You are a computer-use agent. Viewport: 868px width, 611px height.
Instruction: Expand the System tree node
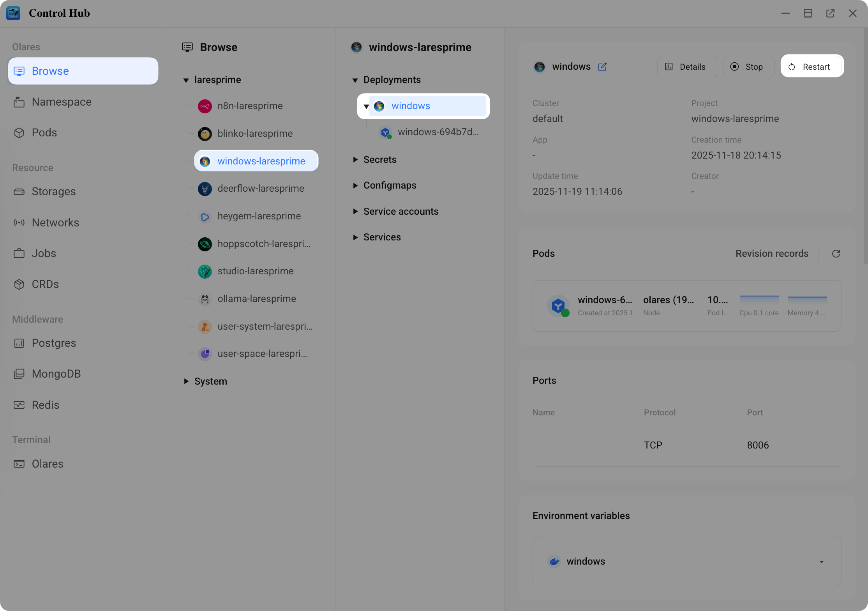coord(186,381)
